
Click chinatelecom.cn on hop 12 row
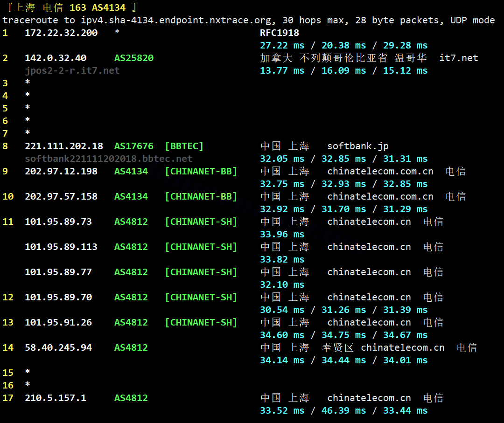(x=369, y=297)
